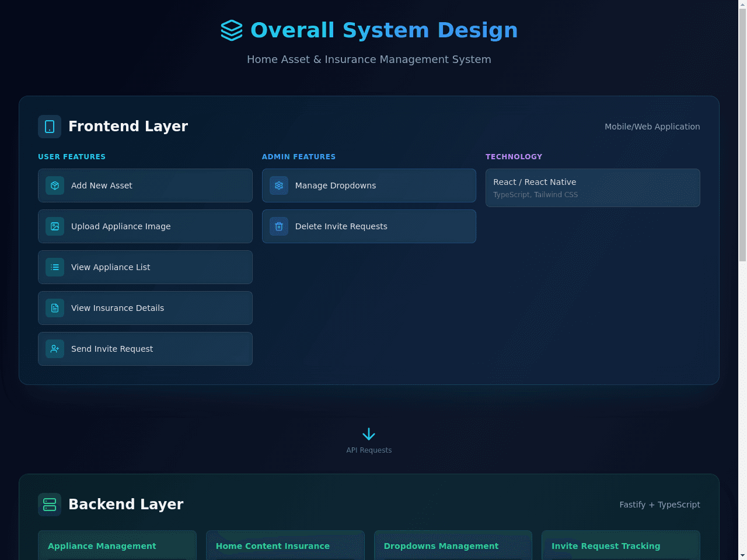Click the Fastify + TypeScript label

pyautogui.click(x=659, y=505)
